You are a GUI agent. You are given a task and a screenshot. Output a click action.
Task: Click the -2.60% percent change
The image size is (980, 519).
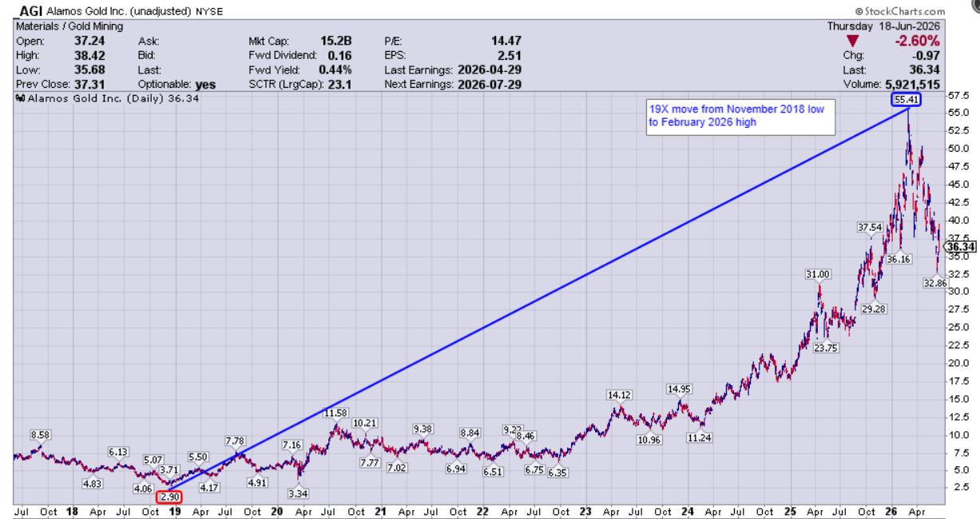[x=919, y=42]
